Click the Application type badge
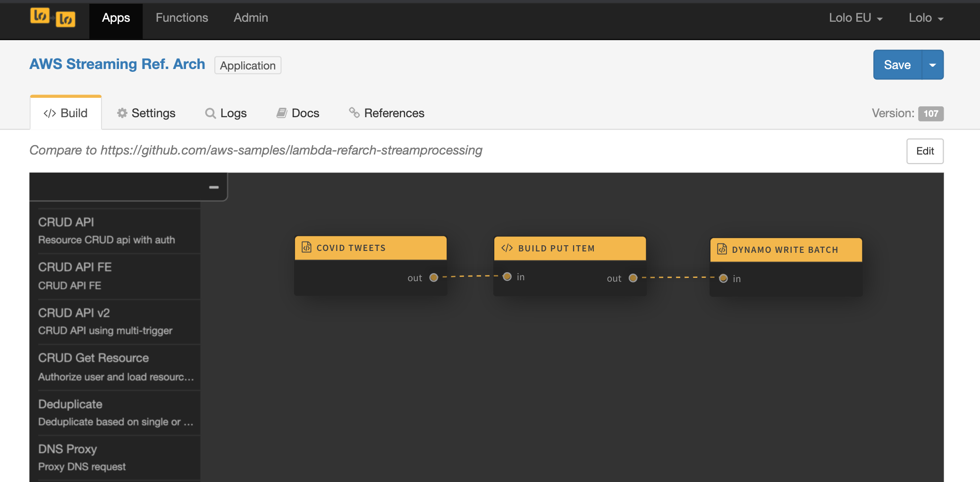The image size is (980, 482). coord(248,65)
